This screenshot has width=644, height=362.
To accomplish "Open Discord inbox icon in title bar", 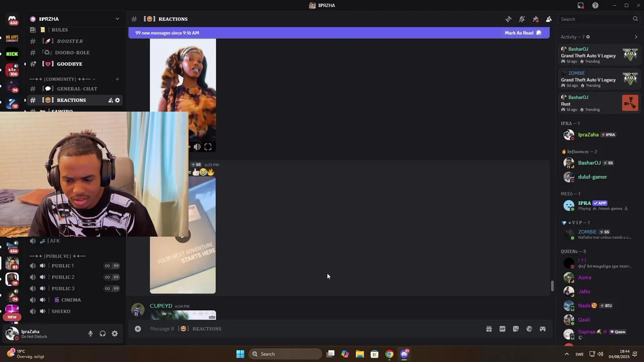I will click(581, 6).
